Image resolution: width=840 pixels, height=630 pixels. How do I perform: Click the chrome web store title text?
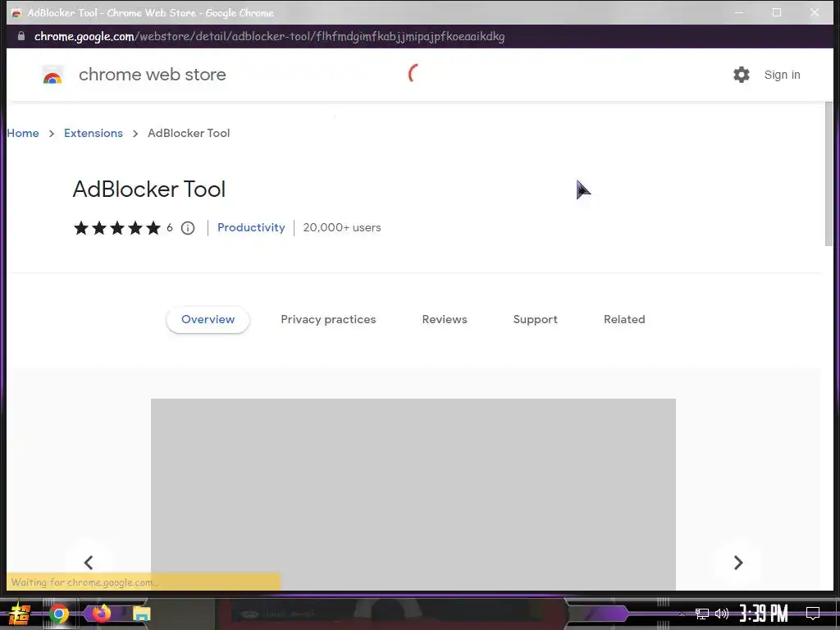pyautogui.click(x=152, y=75)
